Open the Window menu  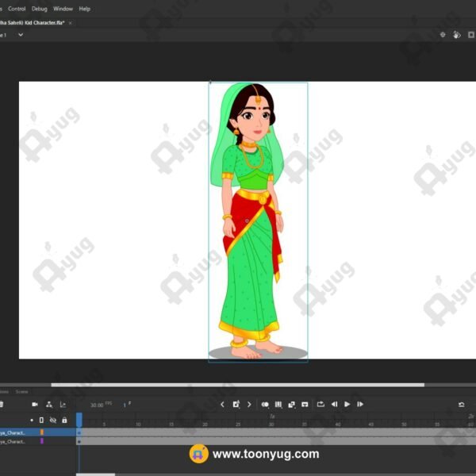[63, 9]
